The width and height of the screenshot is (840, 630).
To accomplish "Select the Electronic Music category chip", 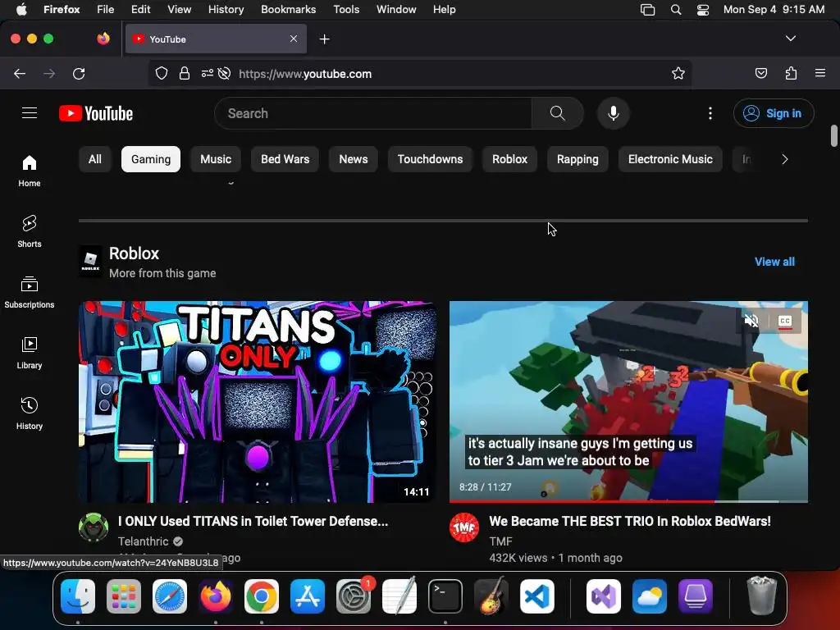I will (670, 159).
